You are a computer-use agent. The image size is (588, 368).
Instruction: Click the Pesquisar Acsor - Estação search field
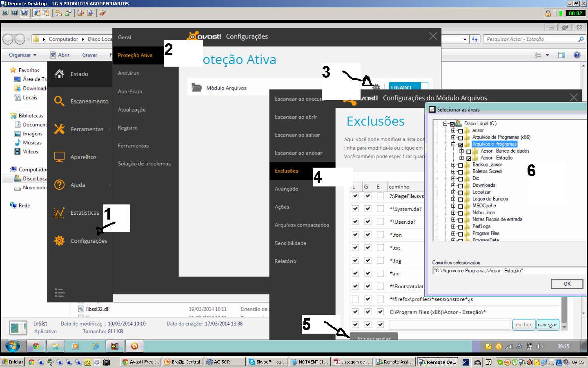[534, 39]
